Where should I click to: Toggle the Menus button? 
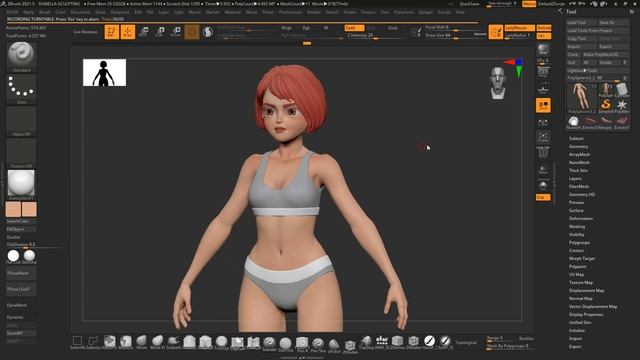(x=529, y=4)
